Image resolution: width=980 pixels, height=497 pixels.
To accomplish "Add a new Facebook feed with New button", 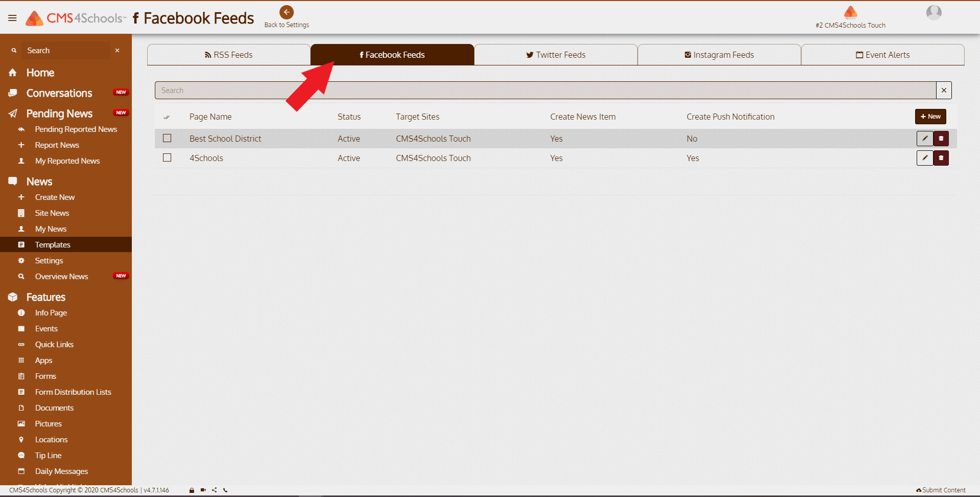I will tap(931, 117).
